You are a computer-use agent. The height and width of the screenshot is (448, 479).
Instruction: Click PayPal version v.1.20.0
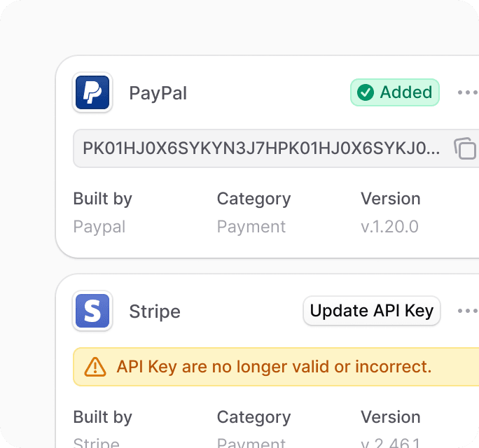[389, 227]
